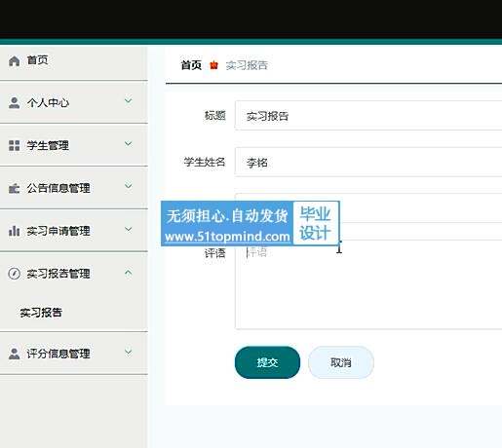Open the 公告信息管理 menu
Image resolution: width=502 pixels, height=448 pixels.
[x=74, y=188]
